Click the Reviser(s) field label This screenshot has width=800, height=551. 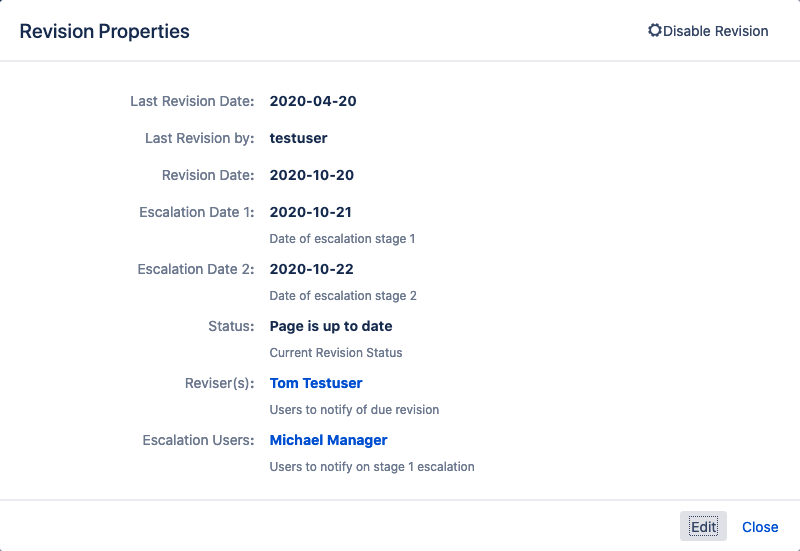point(219,383)
